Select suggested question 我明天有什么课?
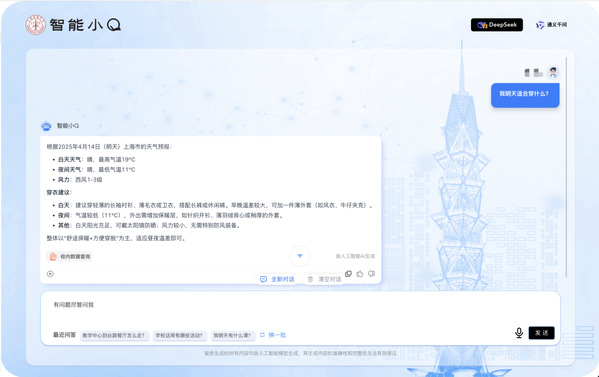599x377 pixels. click(x=233, y=335)
